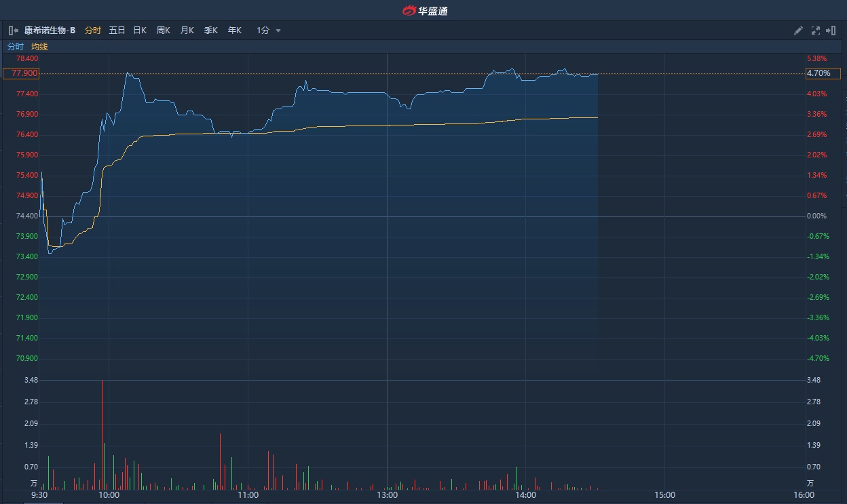Toggle the 均线 average line legend
Image resolution: width=847 pixels, height=504 pixels.
coord(39,47)
